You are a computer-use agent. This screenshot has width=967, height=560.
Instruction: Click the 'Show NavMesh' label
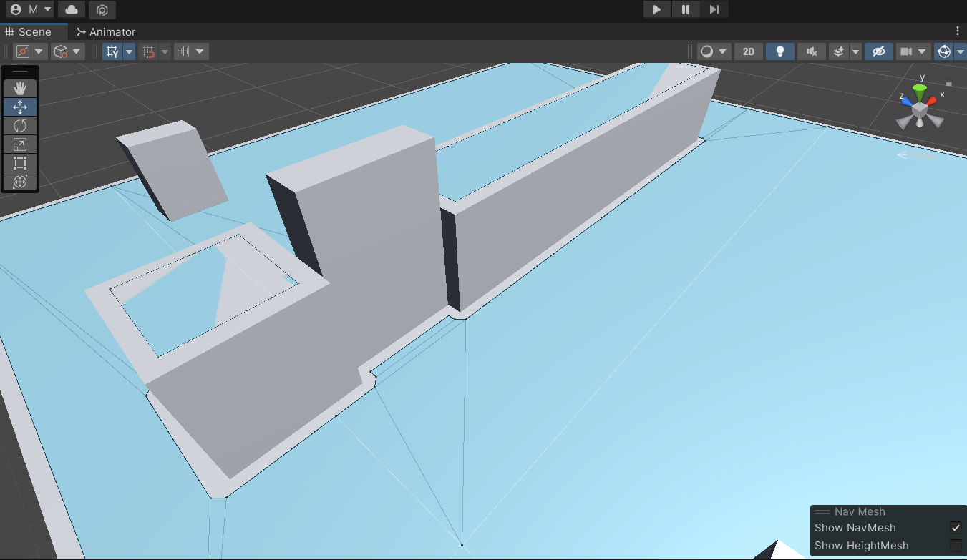[x=855, y=528]
